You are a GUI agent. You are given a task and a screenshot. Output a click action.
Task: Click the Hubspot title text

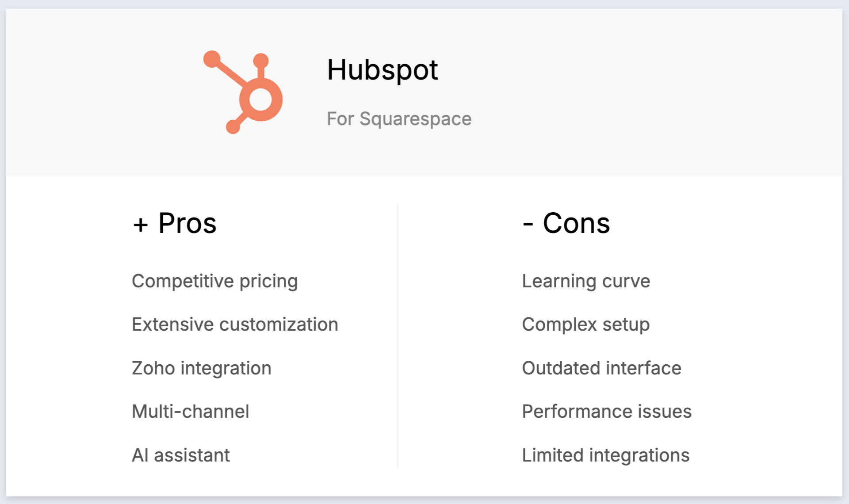tap(382, 70)
